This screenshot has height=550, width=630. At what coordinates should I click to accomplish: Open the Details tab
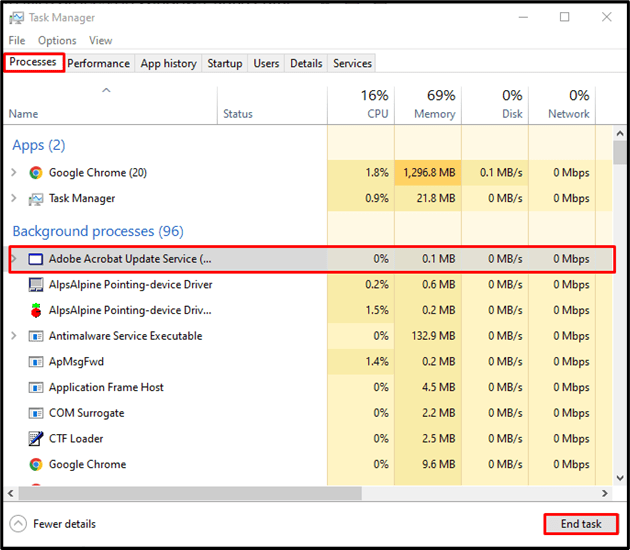306,63
